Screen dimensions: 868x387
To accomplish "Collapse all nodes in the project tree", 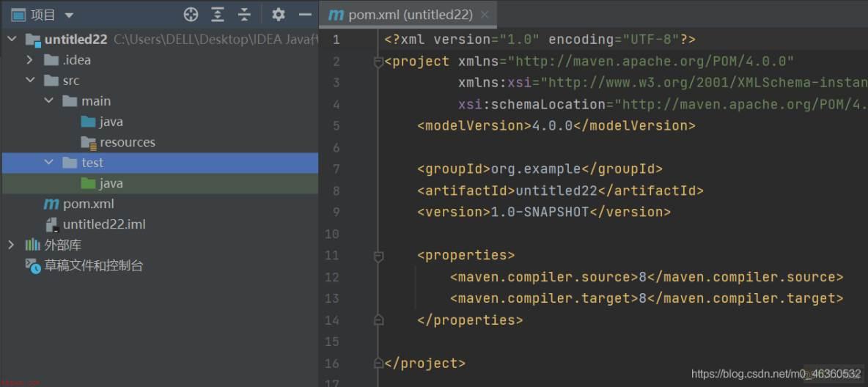I will pos(244,15).
